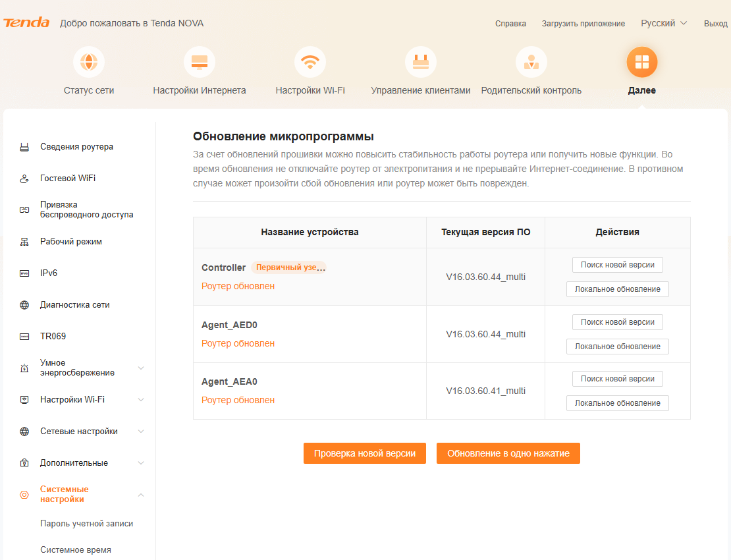Click the smart power saving icon
Screen dimensions: 731x560
(24, 368)
